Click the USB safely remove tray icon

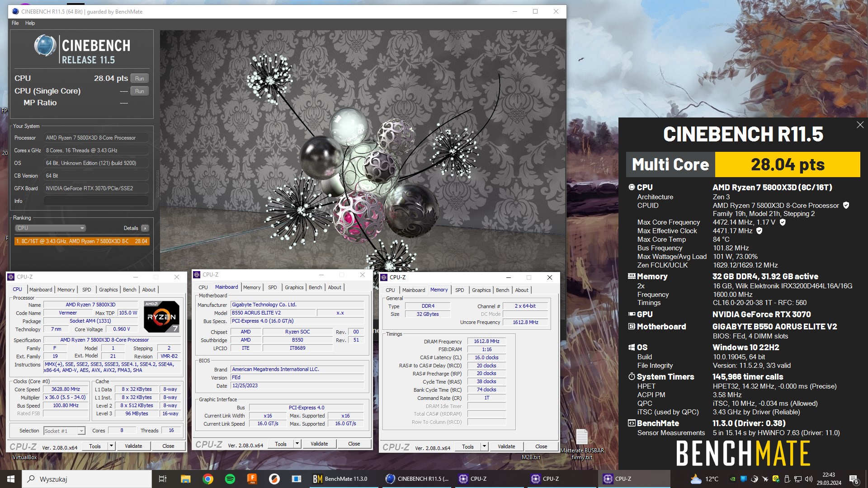click(x=787, y=479)
